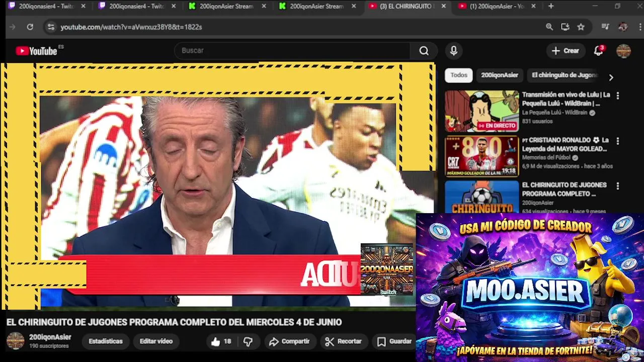
Task: Click the browser address bar URL
Action: point(131,27)
